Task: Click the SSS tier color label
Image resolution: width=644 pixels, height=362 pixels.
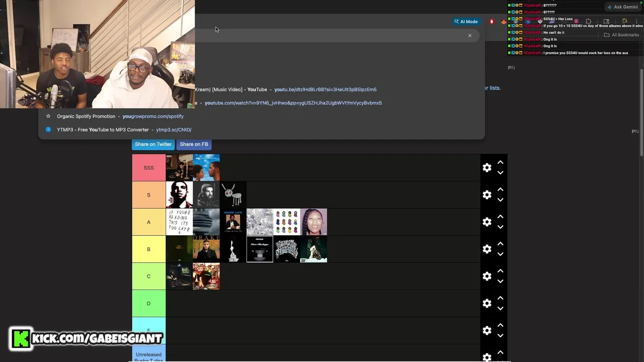Action: pos(148,168)
